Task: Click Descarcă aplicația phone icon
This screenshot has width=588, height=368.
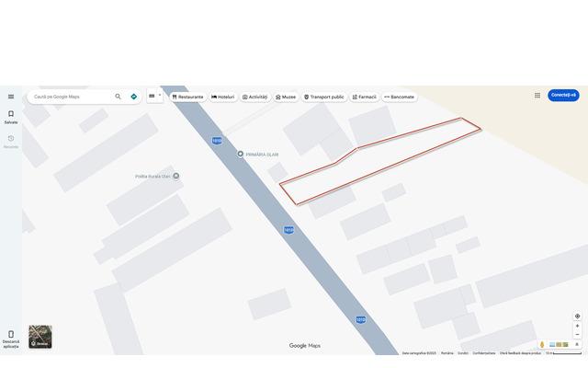Action: coord(11,337)
